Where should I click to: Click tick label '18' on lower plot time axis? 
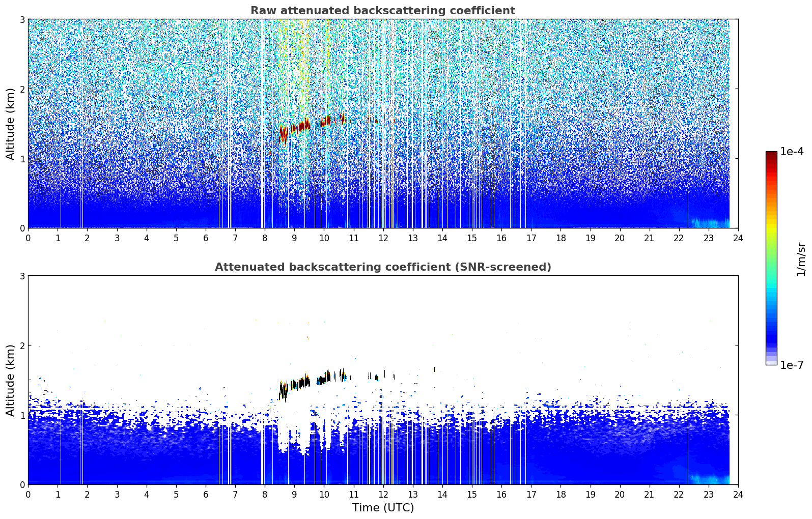pos(561,494)
